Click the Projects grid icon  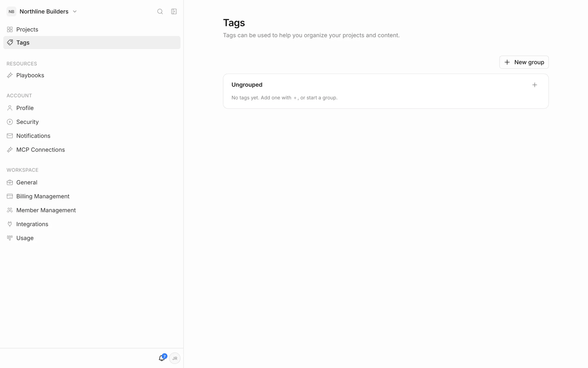coord(10,29)
